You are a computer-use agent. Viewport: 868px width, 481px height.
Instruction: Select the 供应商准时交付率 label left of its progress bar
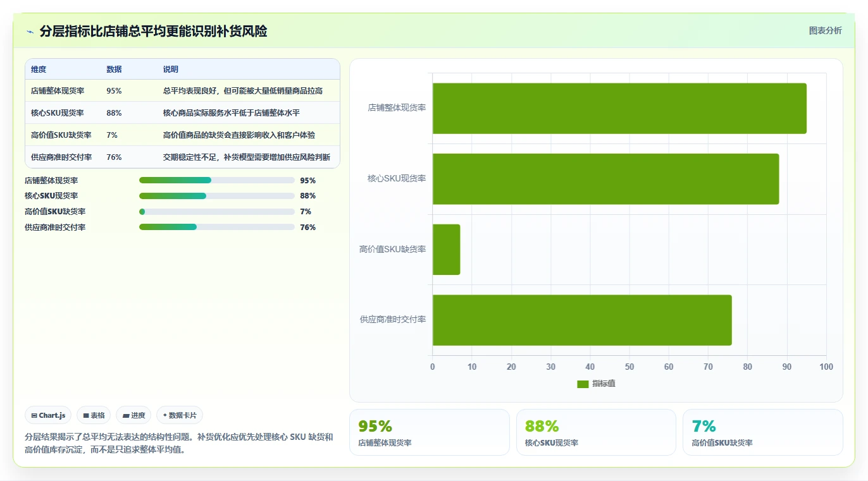(55, 228)
